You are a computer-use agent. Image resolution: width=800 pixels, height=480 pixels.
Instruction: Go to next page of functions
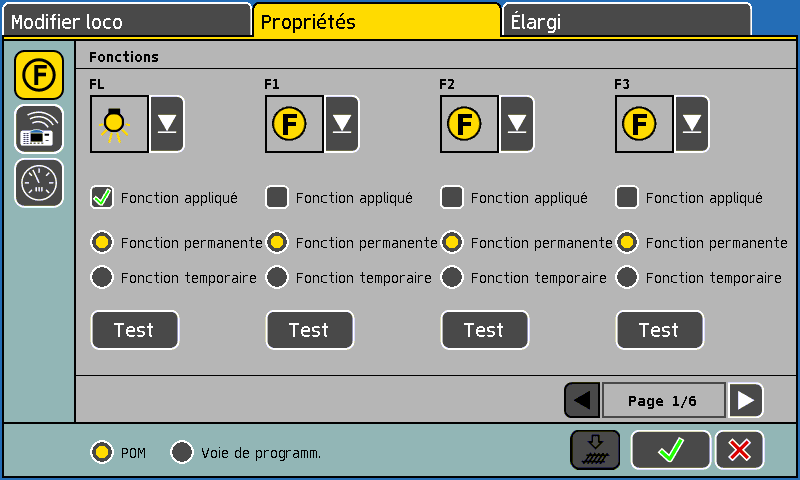745,400
